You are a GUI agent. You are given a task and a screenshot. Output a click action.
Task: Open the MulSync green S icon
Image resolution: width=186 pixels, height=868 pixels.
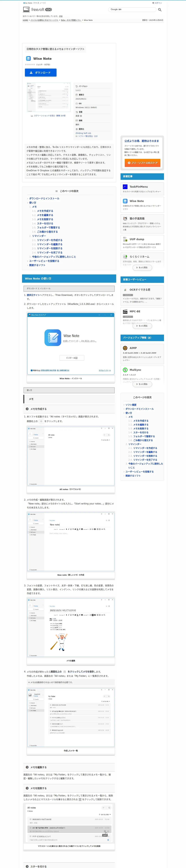(125, 370)
